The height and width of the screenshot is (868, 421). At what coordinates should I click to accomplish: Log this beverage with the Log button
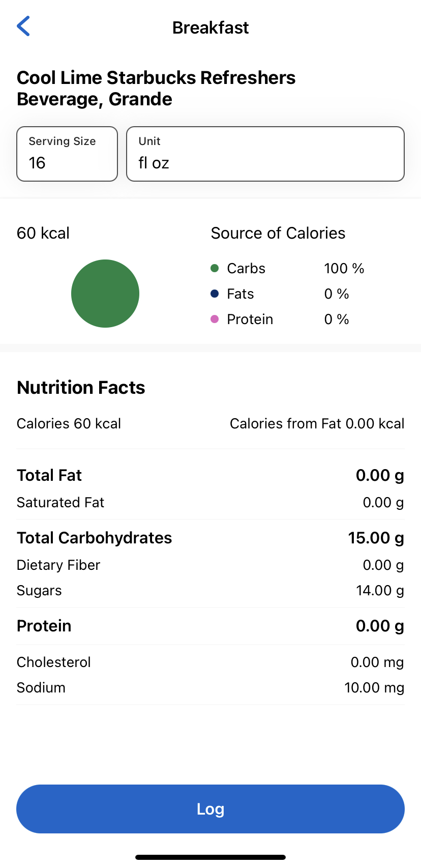pos(211,809)
